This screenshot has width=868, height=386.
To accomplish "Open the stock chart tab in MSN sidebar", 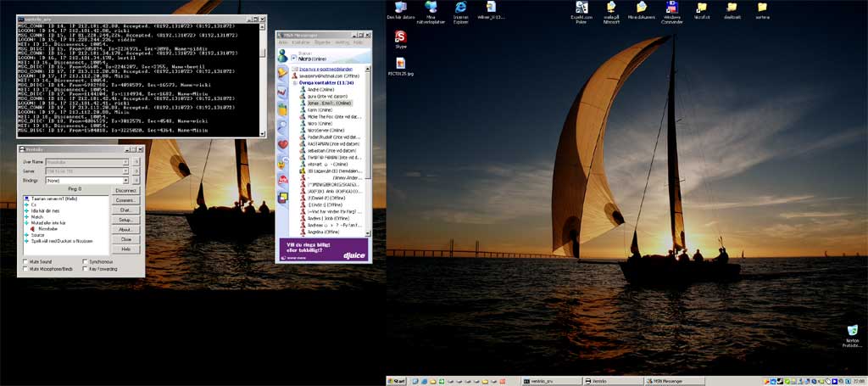I will pos(283,92).
